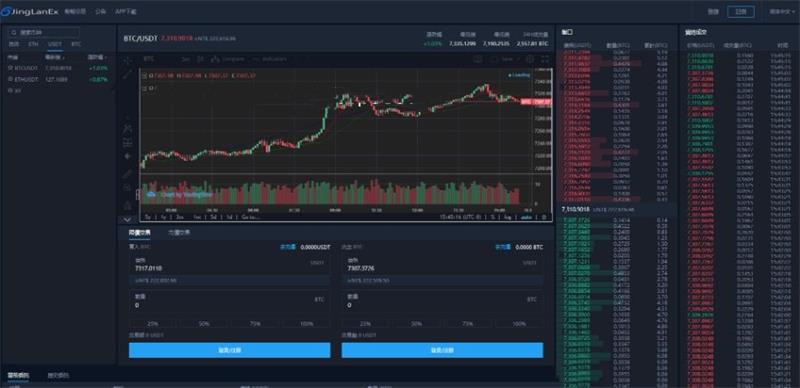The image size is (800, 388).
Task: Toggle log scale on the chart
Action: click(507, 217)
